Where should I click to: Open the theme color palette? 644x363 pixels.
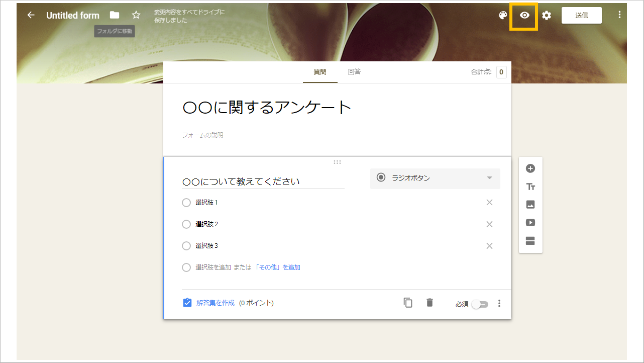point(502,16)
